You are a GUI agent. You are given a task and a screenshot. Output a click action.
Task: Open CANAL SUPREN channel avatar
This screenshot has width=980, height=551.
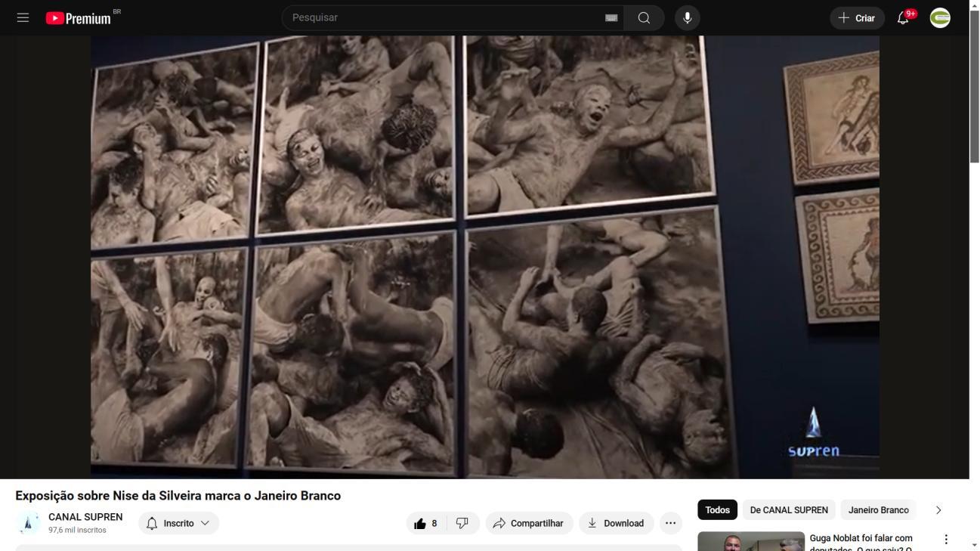point(28,523)
